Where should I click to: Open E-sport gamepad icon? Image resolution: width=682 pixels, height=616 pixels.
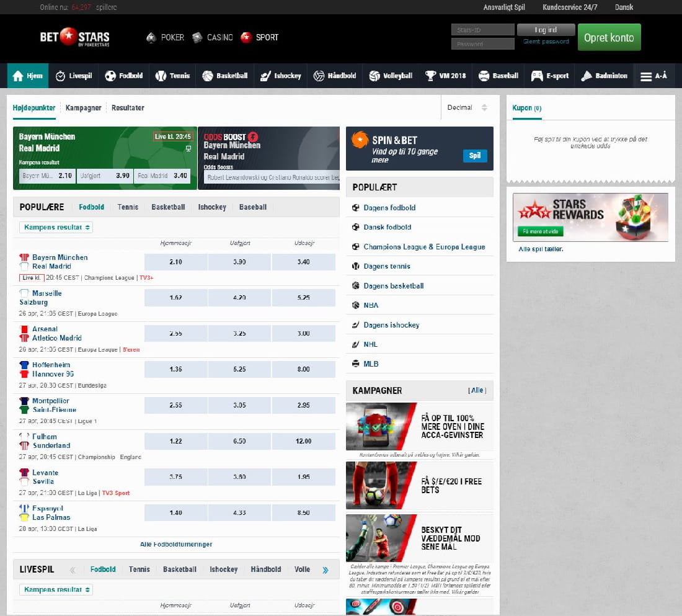(x=537, y=76)
